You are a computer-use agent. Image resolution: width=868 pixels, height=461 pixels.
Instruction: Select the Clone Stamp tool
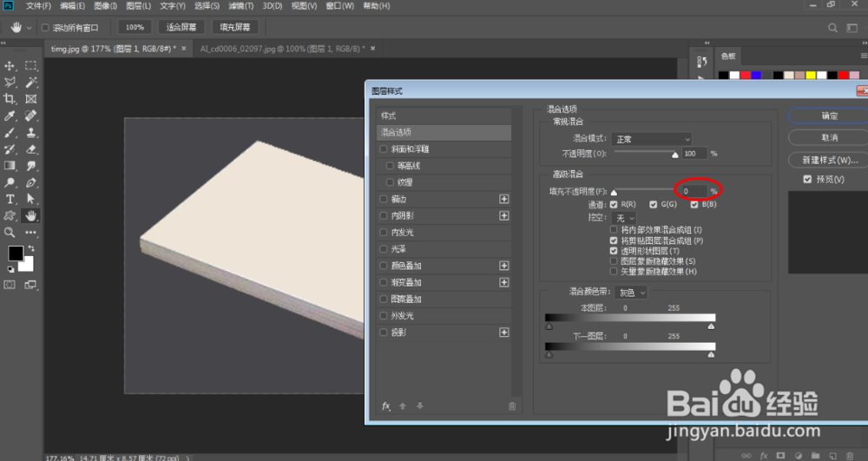pyautogui.click(x=31, y=133)
